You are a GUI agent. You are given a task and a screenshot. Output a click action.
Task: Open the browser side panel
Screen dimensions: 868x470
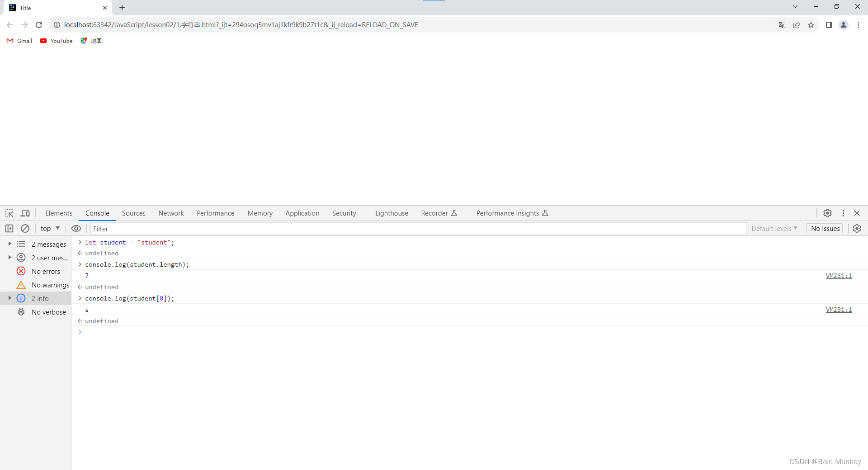coord(829,25)
